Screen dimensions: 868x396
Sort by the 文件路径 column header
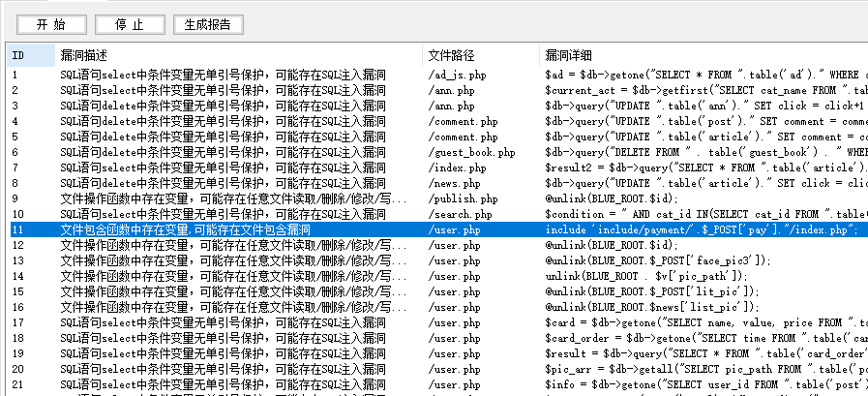(x=481, y=55)
